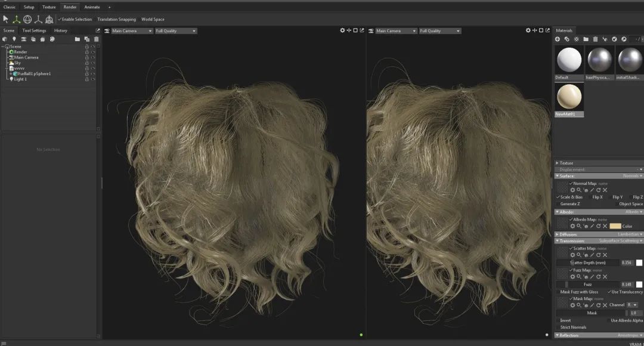Clear the Albedo Map with X
644x346 pixels.
[x=605, y=227]
